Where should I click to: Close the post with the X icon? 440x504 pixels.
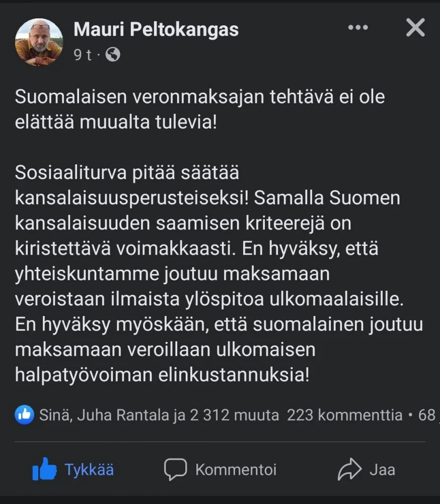point(415,28)
